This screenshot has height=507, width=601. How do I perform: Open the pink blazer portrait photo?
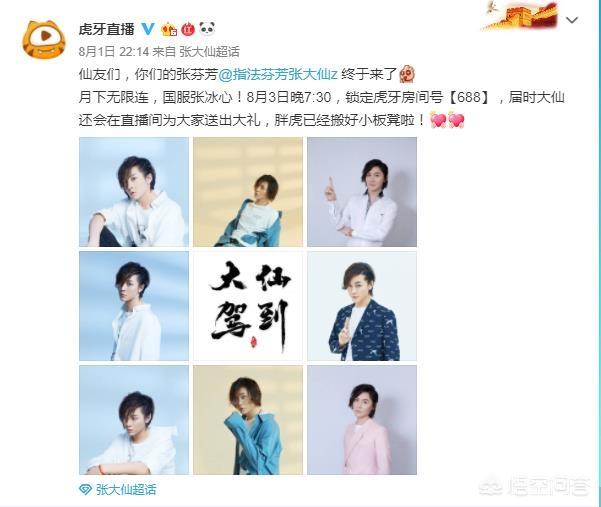(x=362, y=420)
